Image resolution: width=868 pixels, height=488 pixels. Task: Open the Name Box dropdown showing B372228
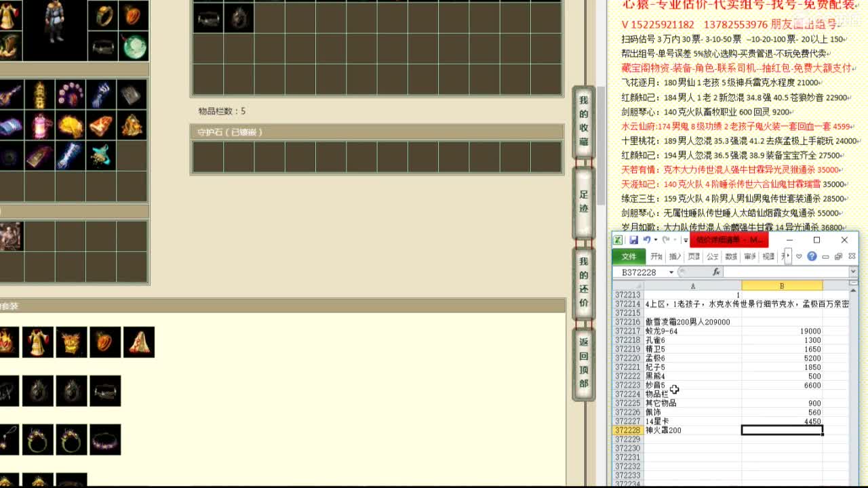point(672,272)
